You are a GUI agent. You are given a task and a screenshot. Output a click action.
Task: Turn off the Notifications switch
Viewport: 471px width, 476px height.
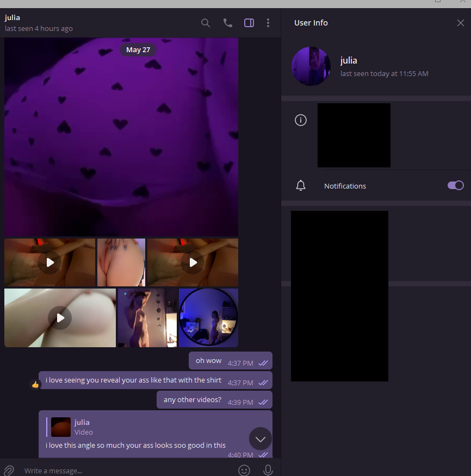click(x=456, y=185)
